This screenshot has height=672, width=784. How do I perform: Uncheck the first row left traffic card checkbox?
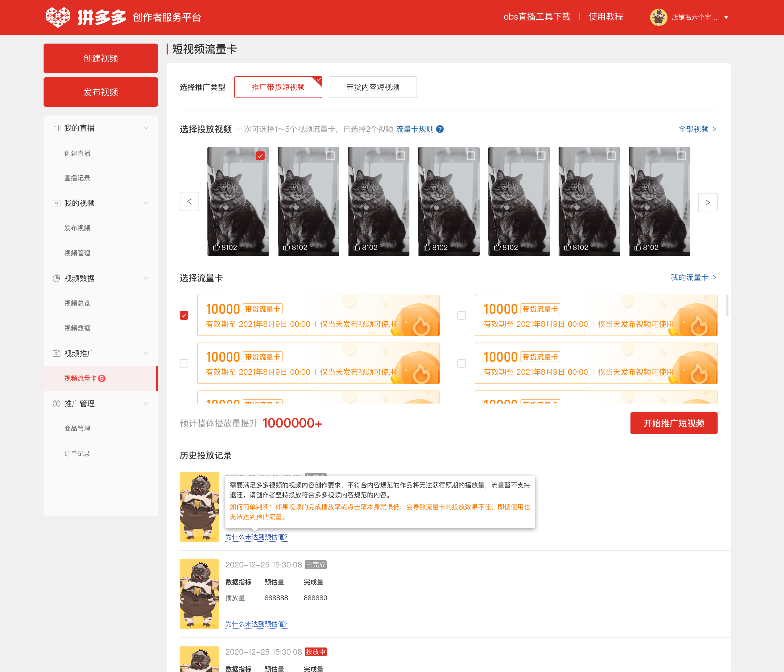point(184,315)
